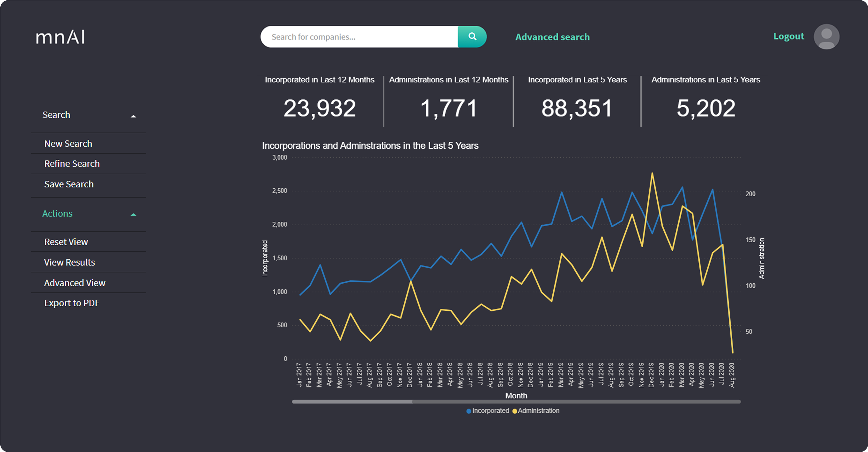Collapse the Search menu section
The height and width of the screenshot is (452, 868).
(133, 116)
